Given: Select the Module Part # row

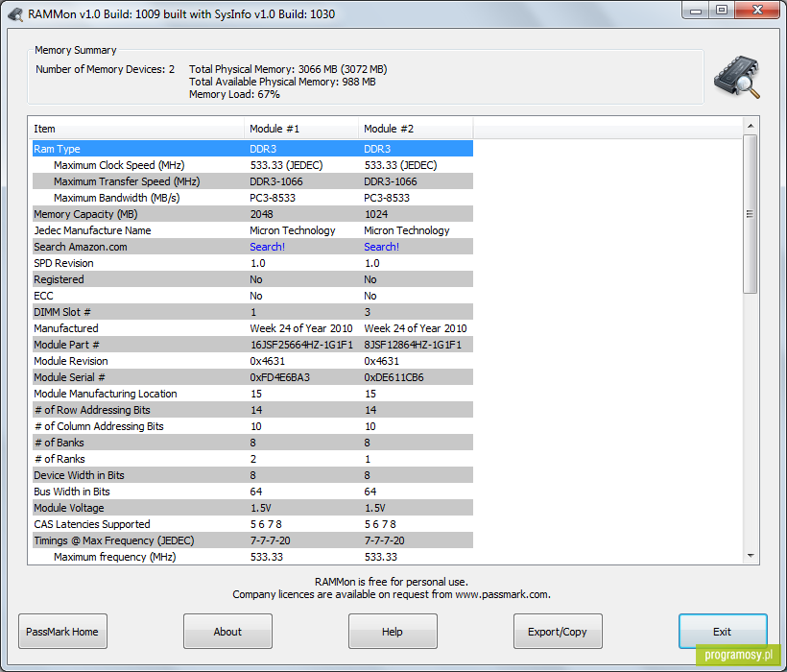Looking at the screenshot, I should click(253, 345).
